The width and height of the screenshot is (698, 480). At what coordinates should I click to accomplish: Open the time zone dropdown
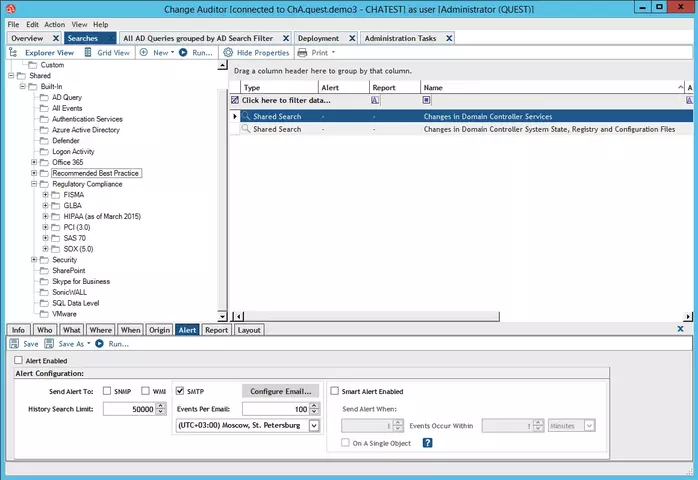click(314, 426)
